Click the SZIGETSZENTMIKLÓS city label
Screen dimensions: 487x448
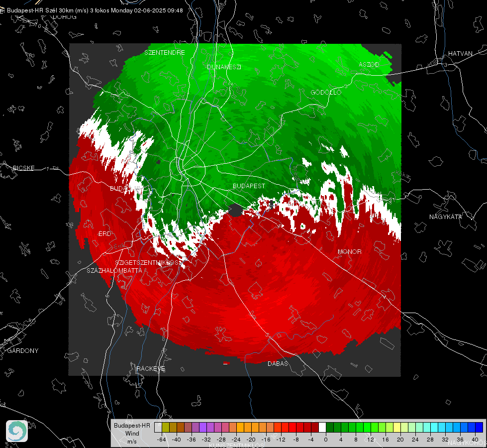[x=147, y=263]
